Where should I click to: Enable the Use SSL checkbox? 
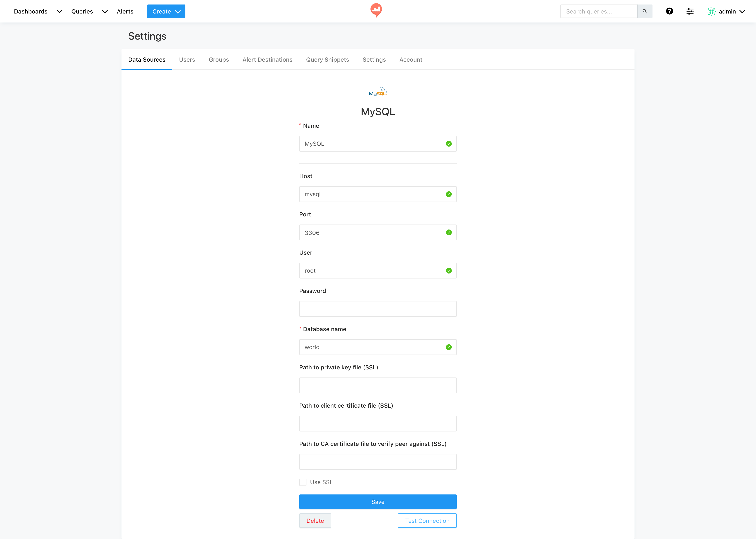[303, 482]
